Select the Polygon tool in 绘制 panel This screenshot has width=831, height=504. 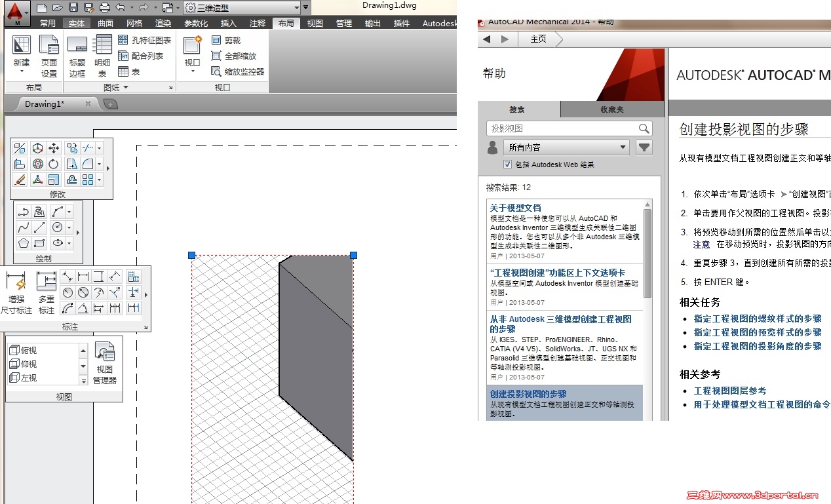click(24, 243)
